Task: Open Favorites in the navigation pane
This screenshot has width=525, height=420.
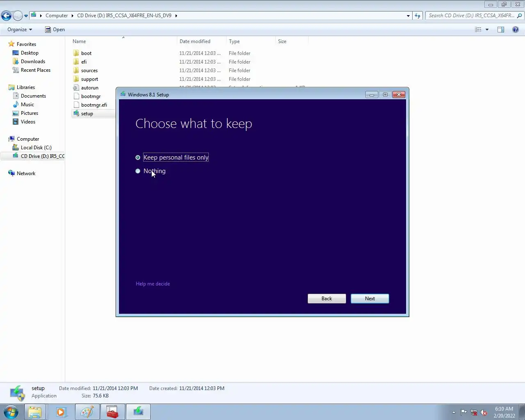Action: click(26, 44)
